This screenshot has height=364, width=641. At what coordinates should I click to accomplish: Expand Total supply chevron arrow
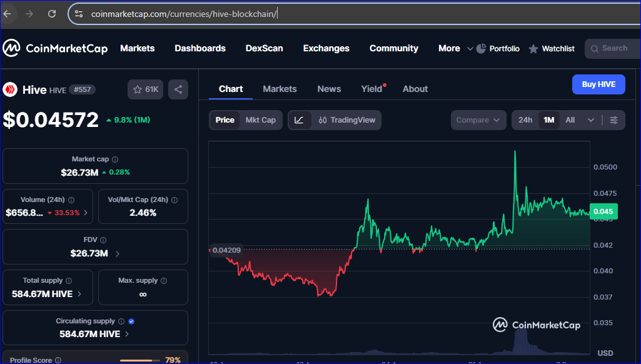79,294
